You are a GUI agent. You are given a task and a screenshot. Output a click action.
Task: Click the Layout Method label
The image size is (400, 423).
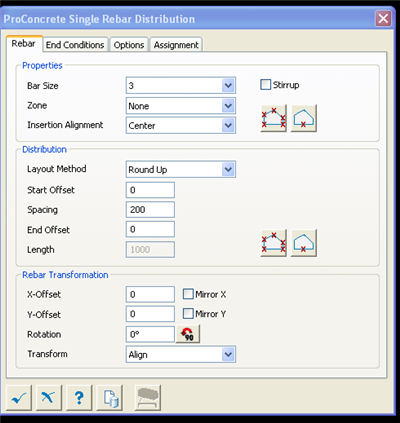pos(57,169)
